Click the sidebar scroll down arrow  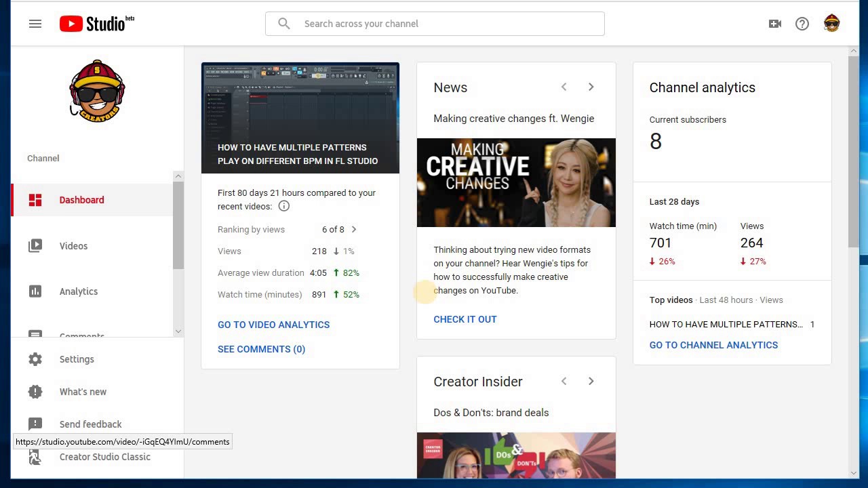[178, 331]
